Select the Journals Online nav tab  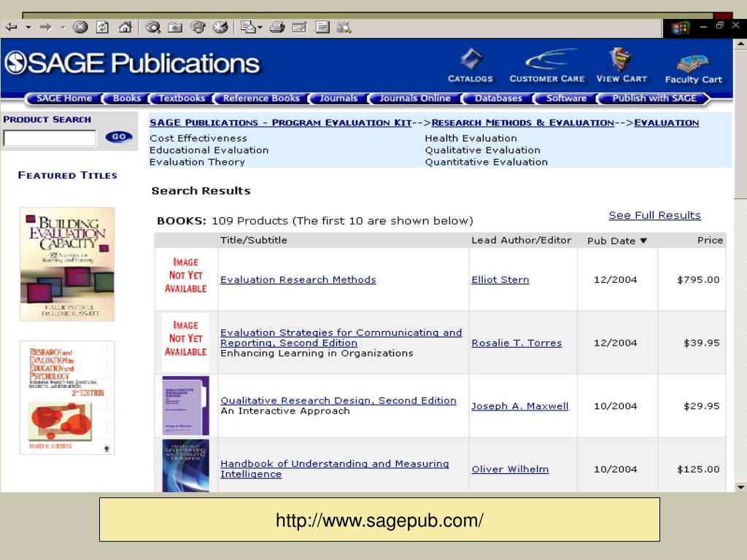coord(415,98)
